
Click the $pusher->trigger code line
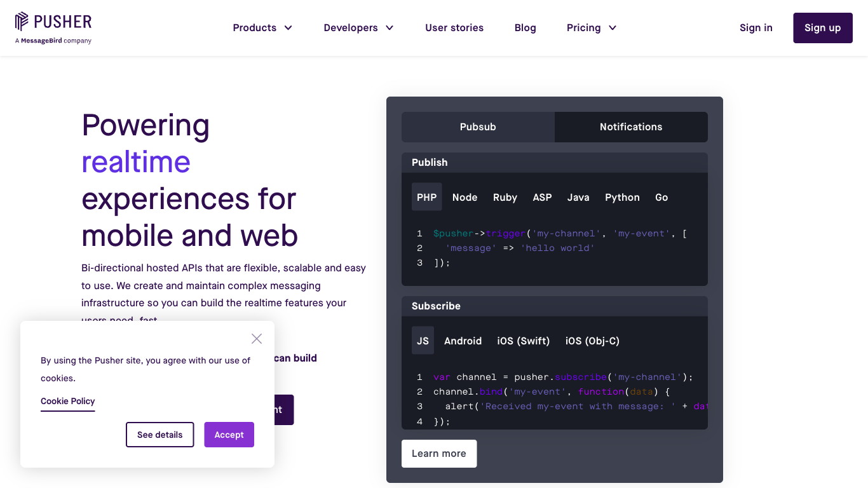[x=560, y=233]
